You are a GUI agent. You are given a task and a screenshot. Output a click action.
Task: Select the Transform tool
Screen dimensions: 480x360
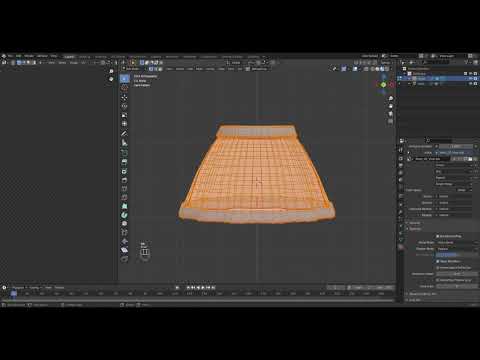[x=124, y=124]
